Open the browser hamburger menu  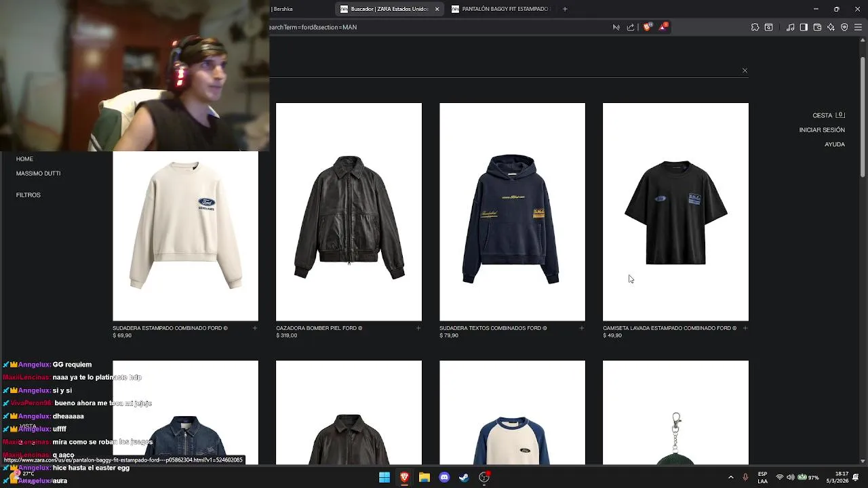pyautogui.click(x=858, y=27)
